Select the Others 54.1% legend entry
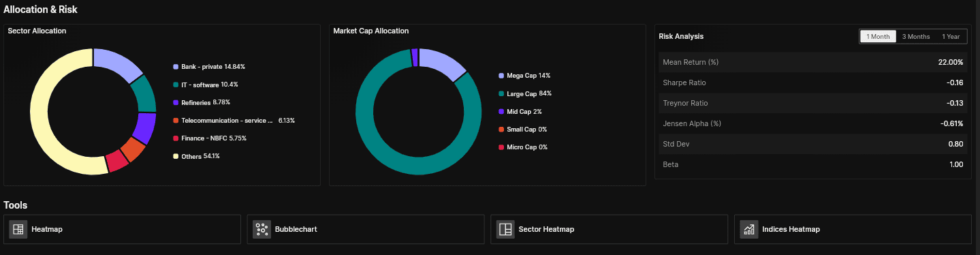Viewport: 980px width, 255px height. click(197, 156)
